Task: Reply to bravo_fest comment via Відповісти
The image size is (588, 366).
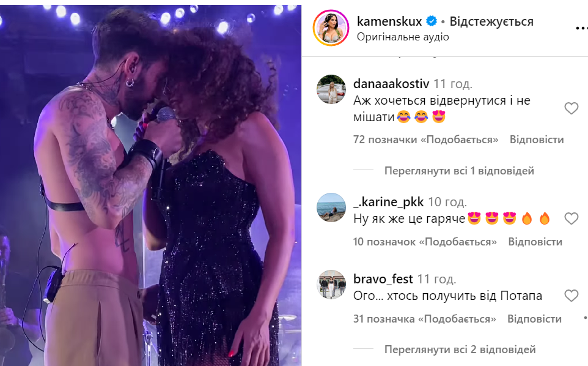Action: tap(534, 319)
